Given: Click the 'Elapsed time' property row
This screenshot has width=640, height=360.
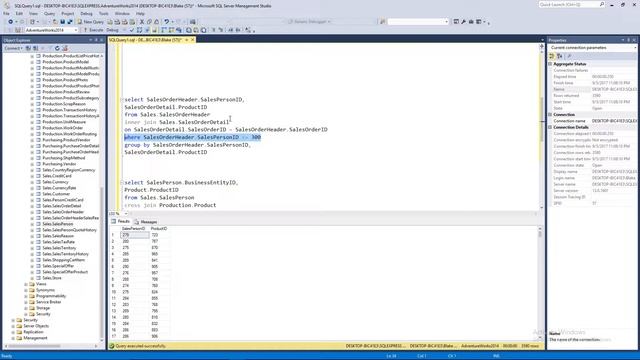Looking at the screenshot, I should click(x=592, y=77).
